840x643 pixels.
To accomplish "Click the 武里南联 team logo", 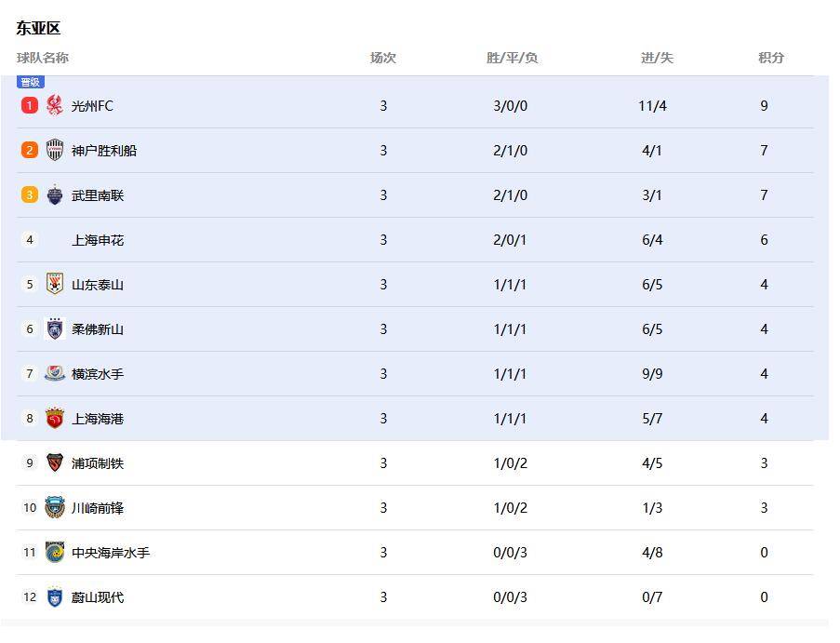I will coord(55,194).
